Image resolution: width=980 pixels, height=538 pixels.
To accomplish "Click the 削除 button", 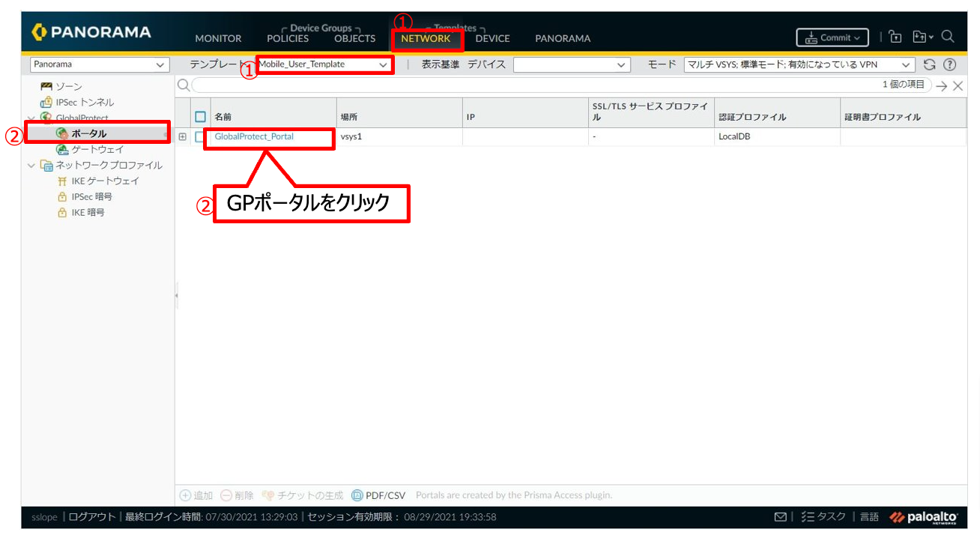I will tap(237, 495).
